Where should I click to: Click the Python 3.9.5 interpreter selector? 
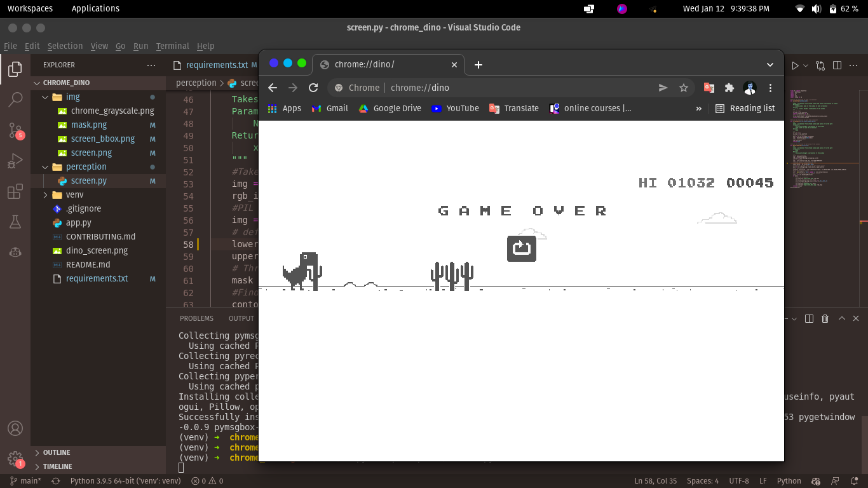coord(125,481)
